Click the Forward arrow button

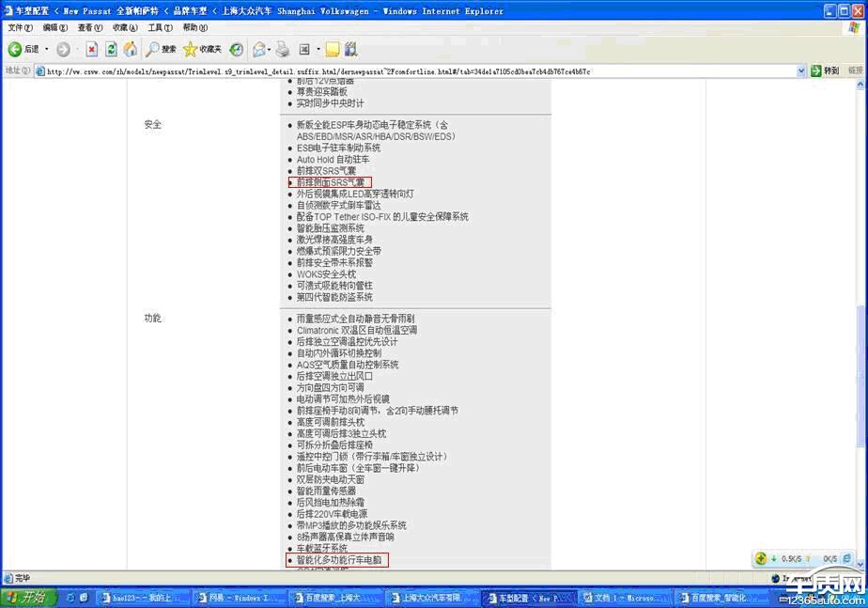(x=64, y=49)
